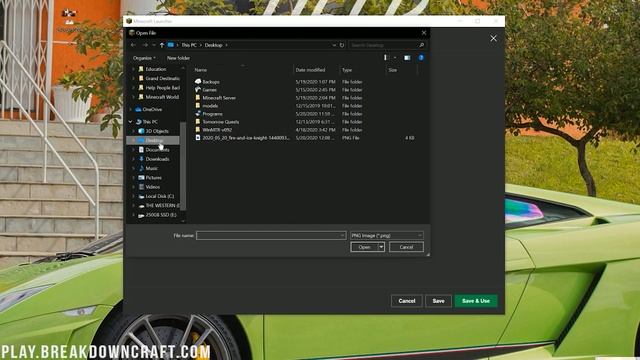The height and width of the screenshot is (360, 640).
Task: Select Desktop in the sidebar tree
Action: click(154, 140)
